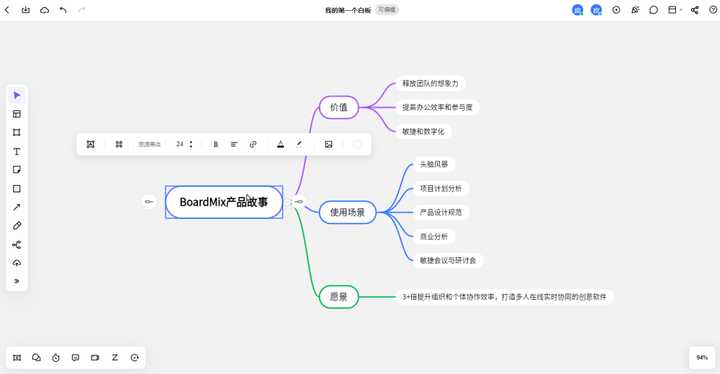The height and width of the screenshot is (374, 720).
Task: Click the collapse handle right of central node
Action: (299, 201)
